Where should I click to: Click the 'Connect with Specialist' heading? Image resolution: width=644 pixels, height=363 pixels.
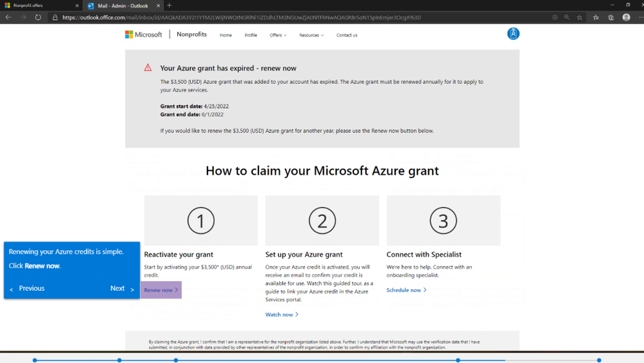[424, 255]
